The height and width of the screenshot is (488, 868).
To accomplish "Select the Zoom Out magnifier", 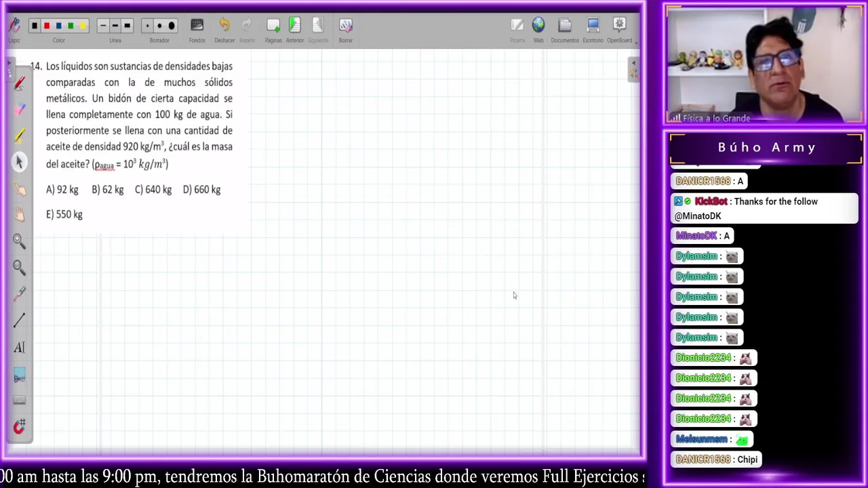I will (x=19, y=267).
